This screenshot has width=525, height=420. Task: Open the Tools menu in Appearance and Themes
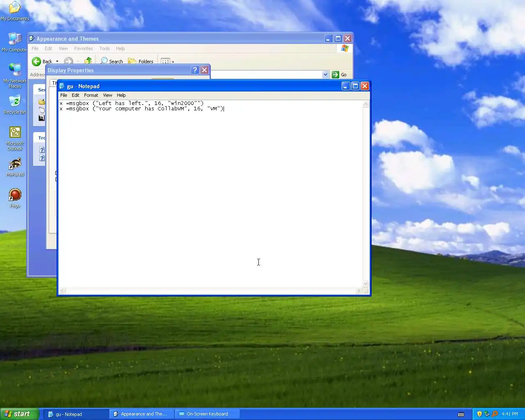click(105, 48)
